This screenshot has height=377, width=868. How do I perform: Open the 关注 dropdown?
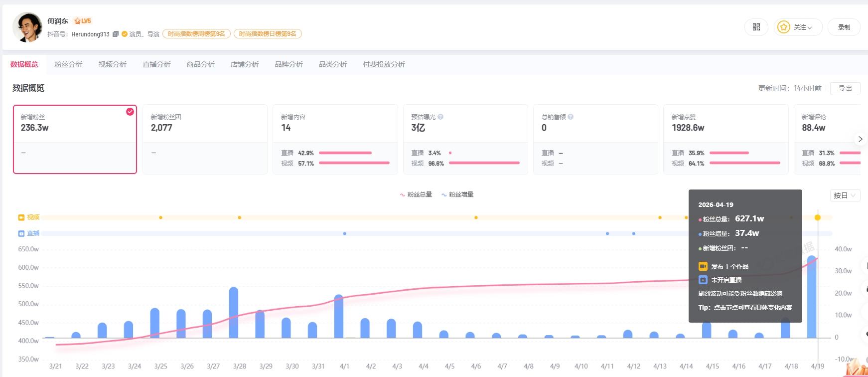pyautogui.click(x=798, y=27)
